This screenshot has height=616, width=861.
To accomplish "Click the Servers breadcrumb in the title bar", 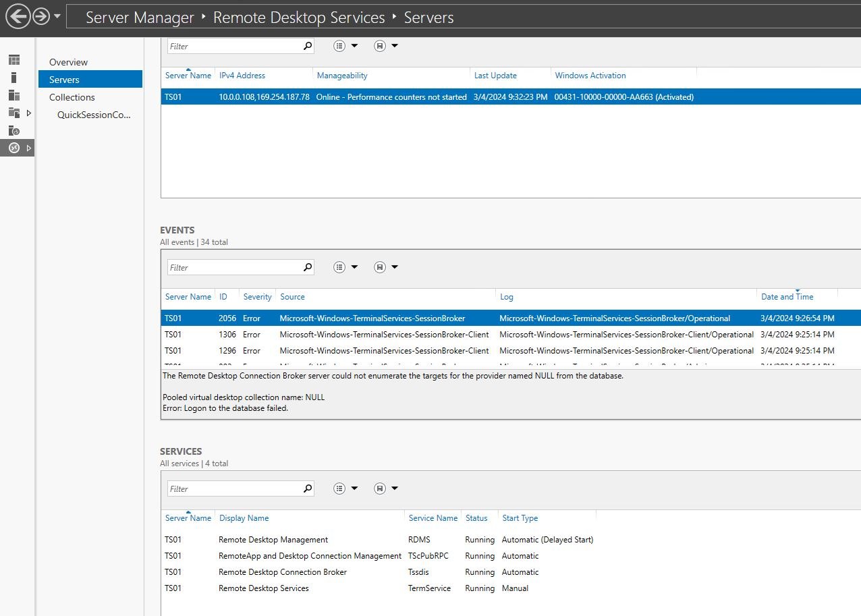I will (x=428, y=17).
